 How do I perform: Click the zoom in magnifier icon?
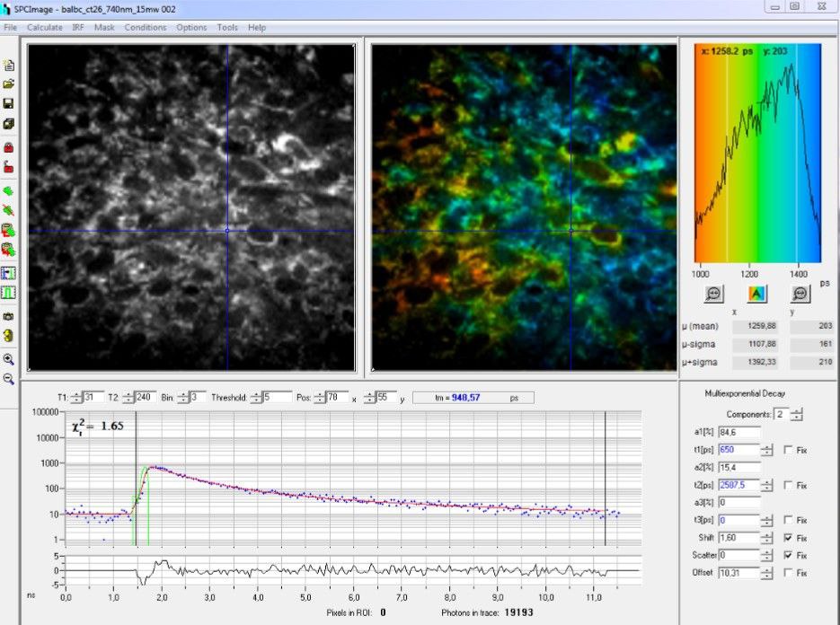(9, 358)
